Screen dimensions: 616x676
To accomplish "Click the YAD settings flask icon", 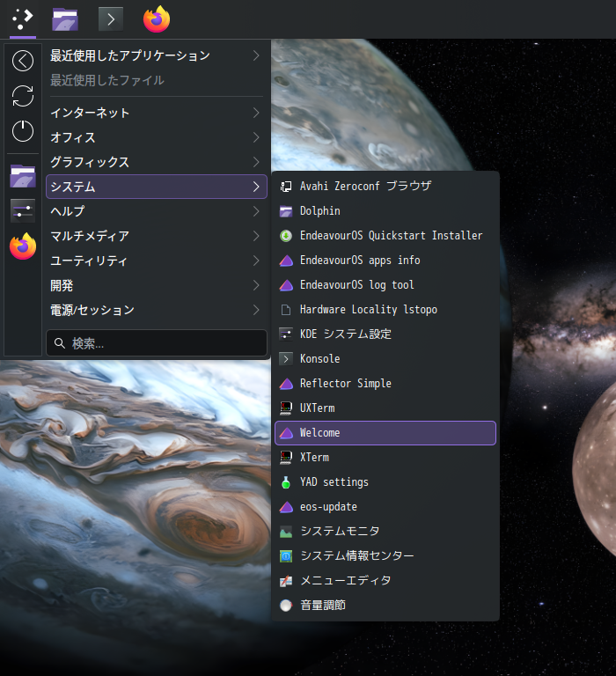I will tap(286, 482).
